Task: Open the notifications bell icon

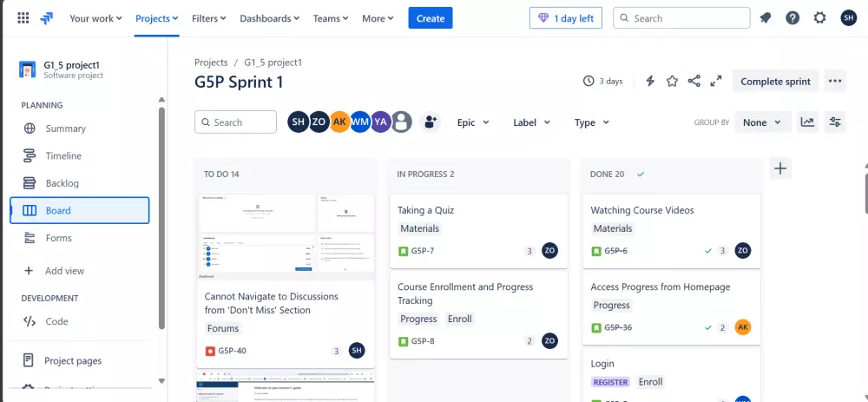Action: [766, 18]
